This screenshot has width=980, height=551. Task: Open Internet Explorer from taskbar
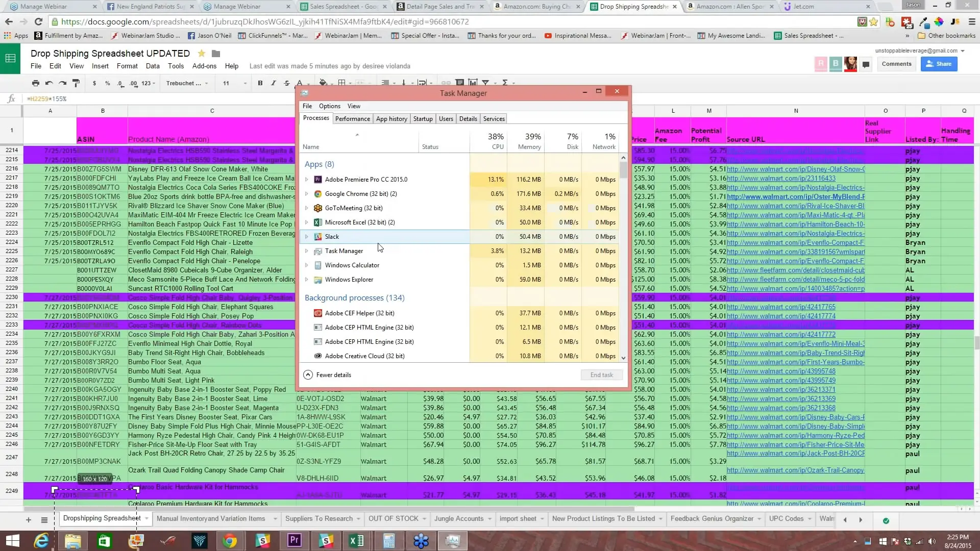41,541
